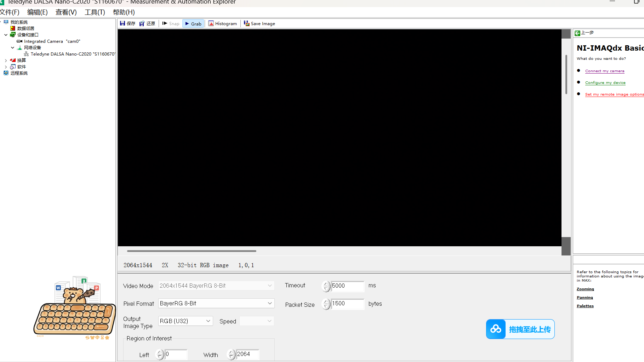Click the Save Image icon
The image size is (644, 362).
247,23
